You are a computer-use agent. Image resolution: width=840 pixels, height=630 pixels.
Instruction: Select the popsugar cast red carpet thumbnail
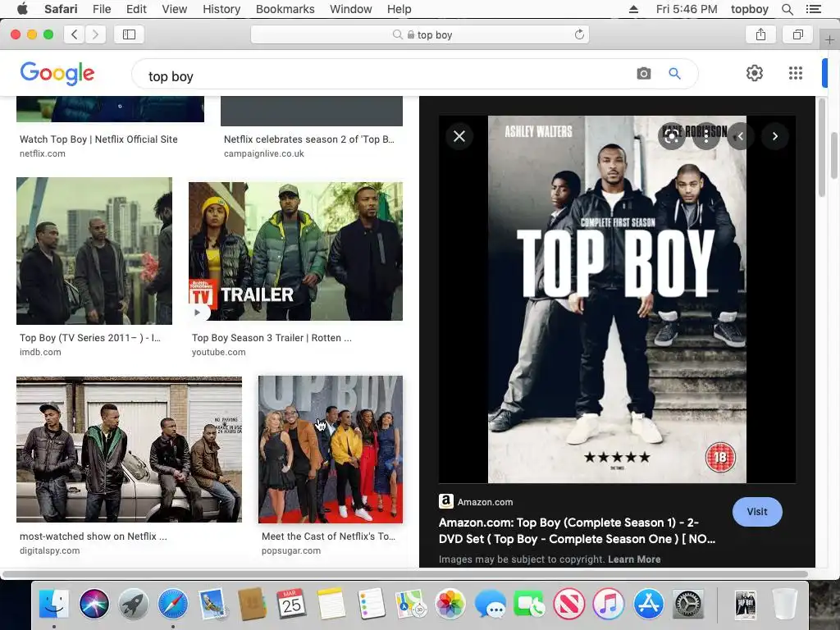pos(331,449)
